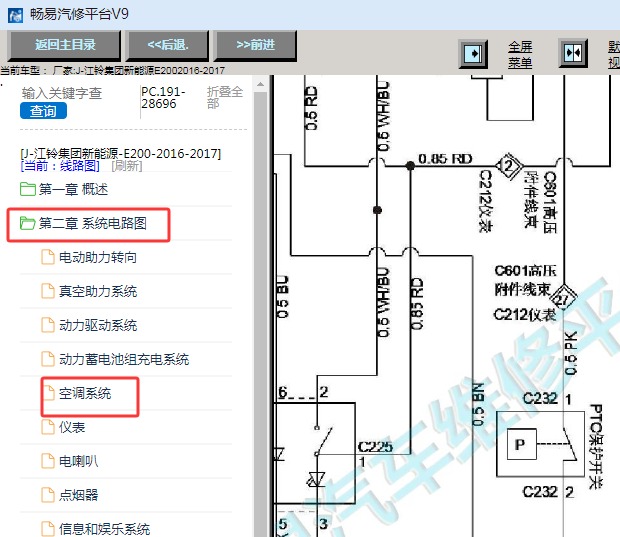The image size is (620, 537).
Task: Click the 0.85 RD horizontal wire label
Action: (445, 159)
